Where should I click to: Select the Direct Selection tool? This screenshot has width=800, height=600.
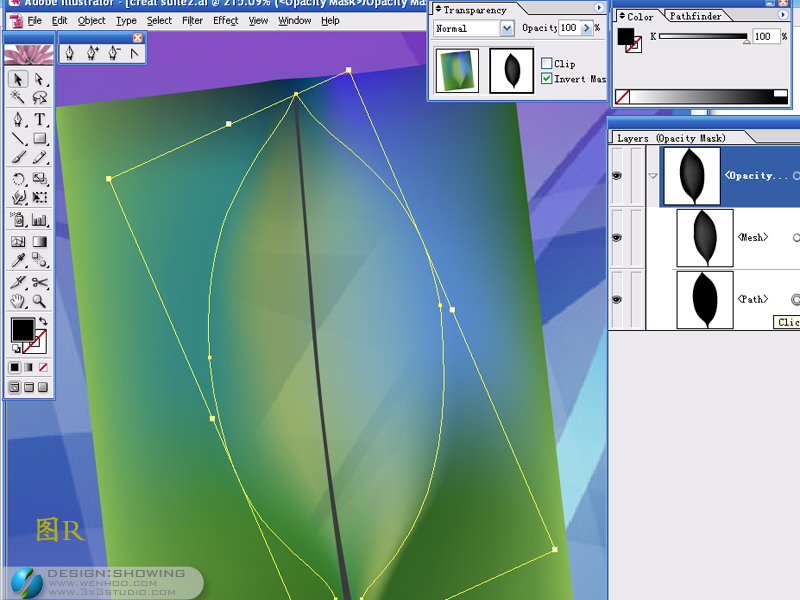coord(40,79)
